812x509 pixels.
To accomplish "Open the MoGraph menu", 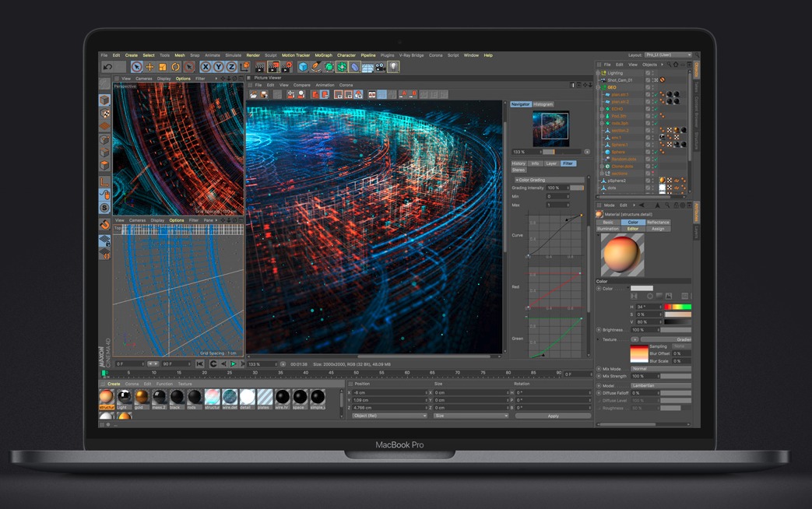I will coord(324,55).
